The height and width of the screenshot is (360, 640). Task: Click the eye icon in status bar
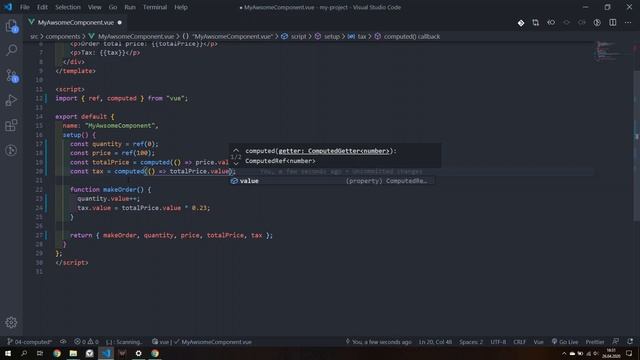pos(63,342)
